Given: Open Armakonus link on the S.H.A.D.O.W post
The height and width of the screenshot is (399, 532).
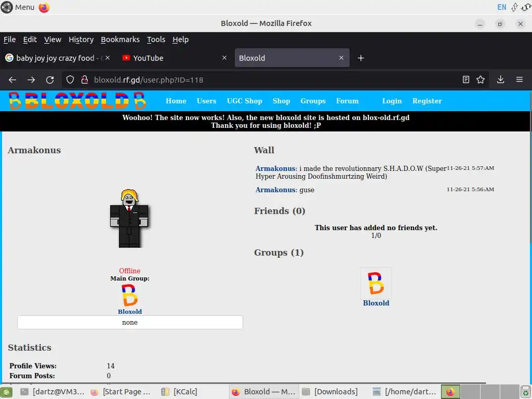Looking at the screenshot, I should (275, 168).
